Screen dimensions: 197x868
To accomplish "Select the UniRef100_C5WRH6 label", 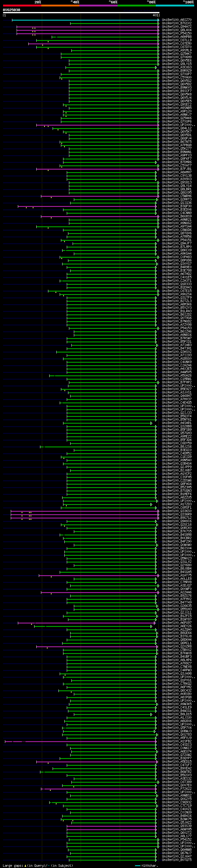I will click(176, 196).
